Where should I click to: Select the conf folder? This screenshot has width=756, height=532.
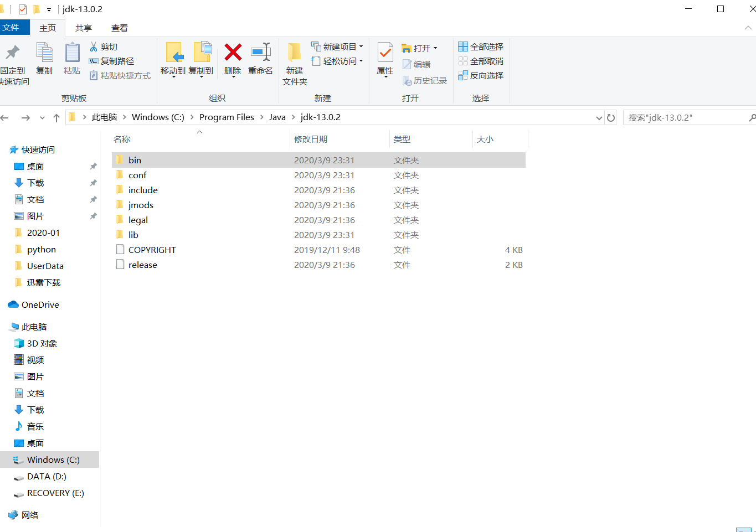[318, 175]
